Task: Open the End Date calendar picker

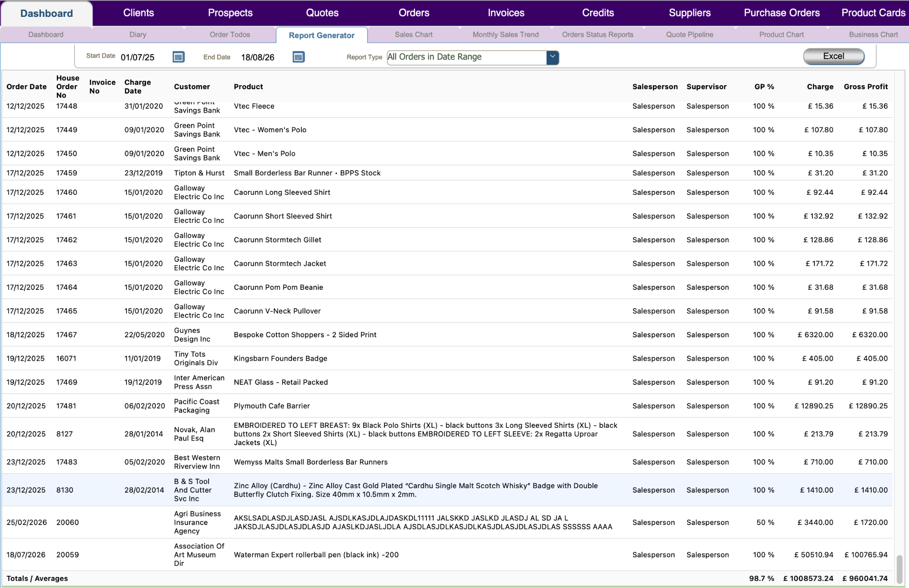Action: 299,57
